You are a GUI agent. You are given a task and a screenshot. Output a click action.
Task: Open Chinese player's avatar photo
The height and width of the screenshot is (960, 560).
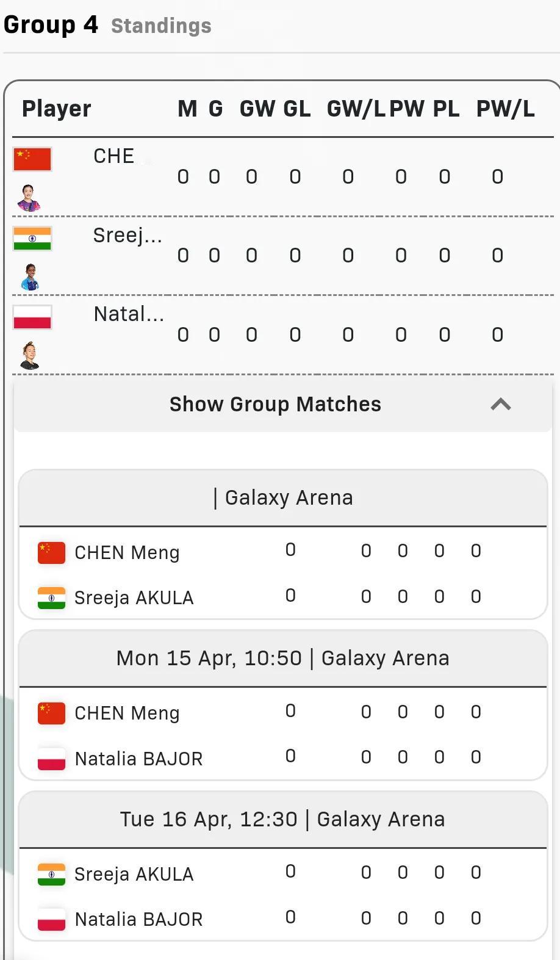point(29,198)
